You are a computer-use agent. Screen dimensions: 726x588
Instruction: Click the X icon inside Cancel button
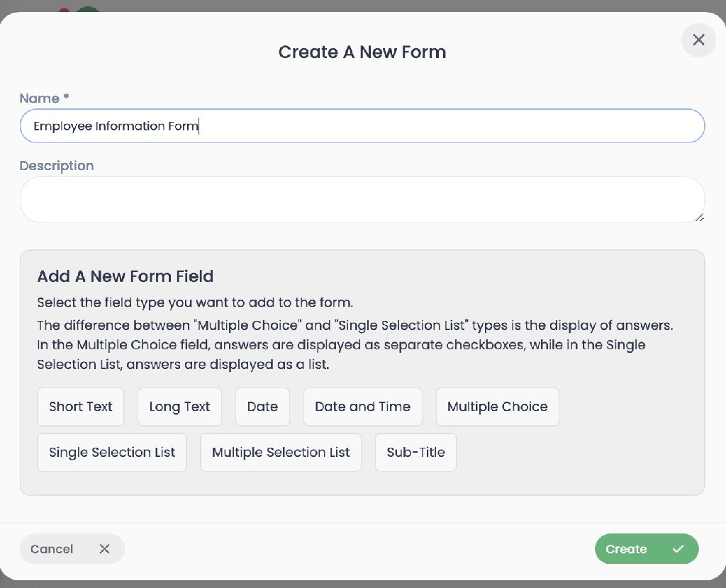point(104,548)
